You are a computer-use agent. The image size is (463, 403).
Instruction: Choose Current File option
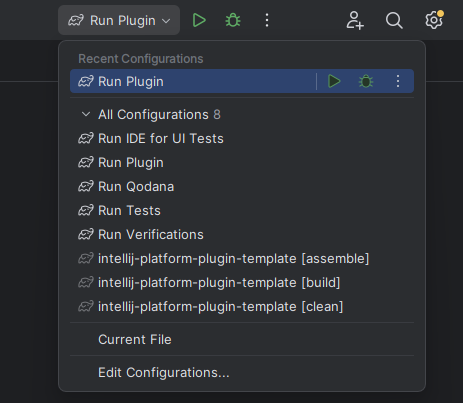pyautogui.click(x=242, y=339)
